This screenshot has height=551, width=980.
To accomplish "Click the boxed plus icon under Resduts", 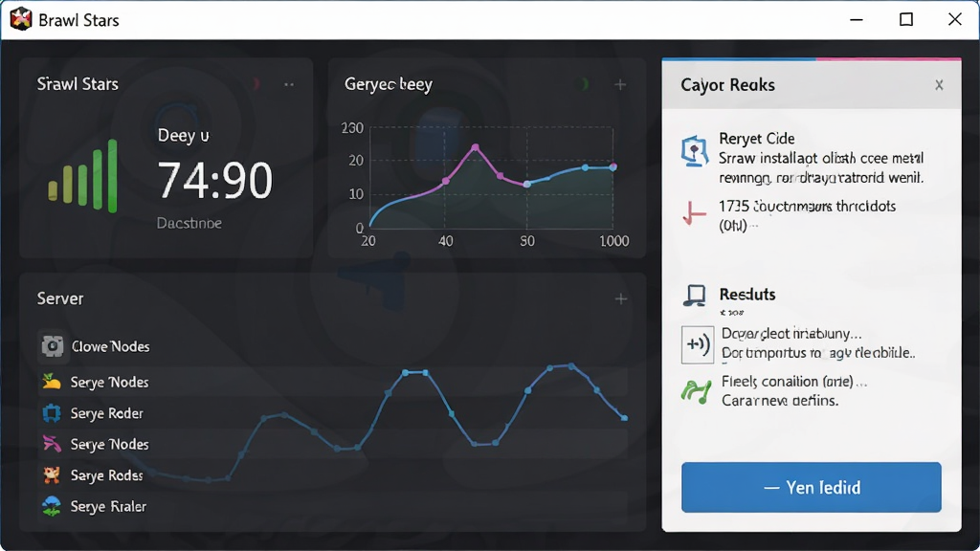I will click(698, 344).
